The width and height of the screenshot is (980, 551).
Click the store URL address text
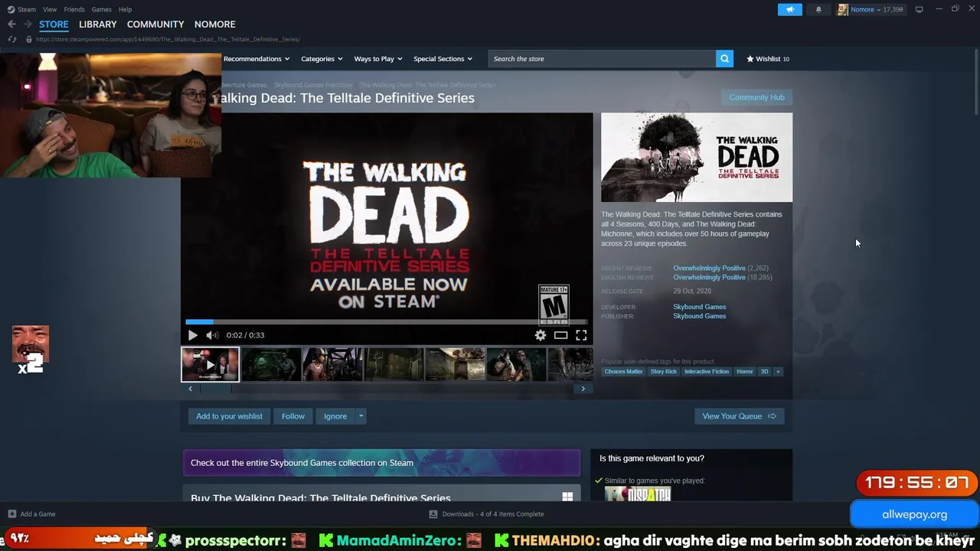(x=168, y=39)
